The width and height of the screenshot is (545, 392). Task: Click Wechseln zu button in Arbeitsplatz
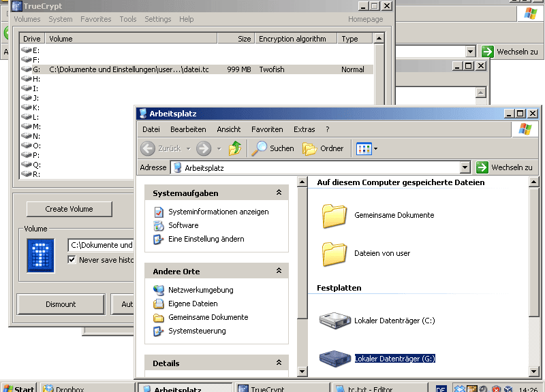coord(504,167)
